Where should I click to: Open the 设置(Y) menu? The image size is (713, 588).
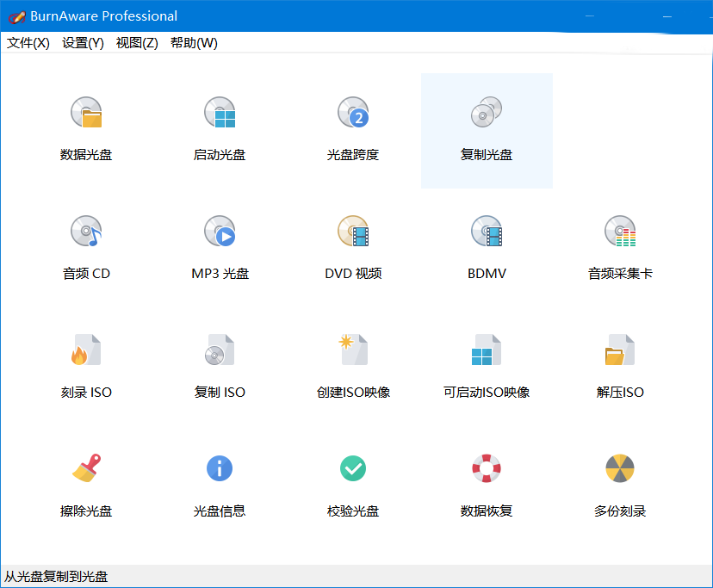coord(83,43)
